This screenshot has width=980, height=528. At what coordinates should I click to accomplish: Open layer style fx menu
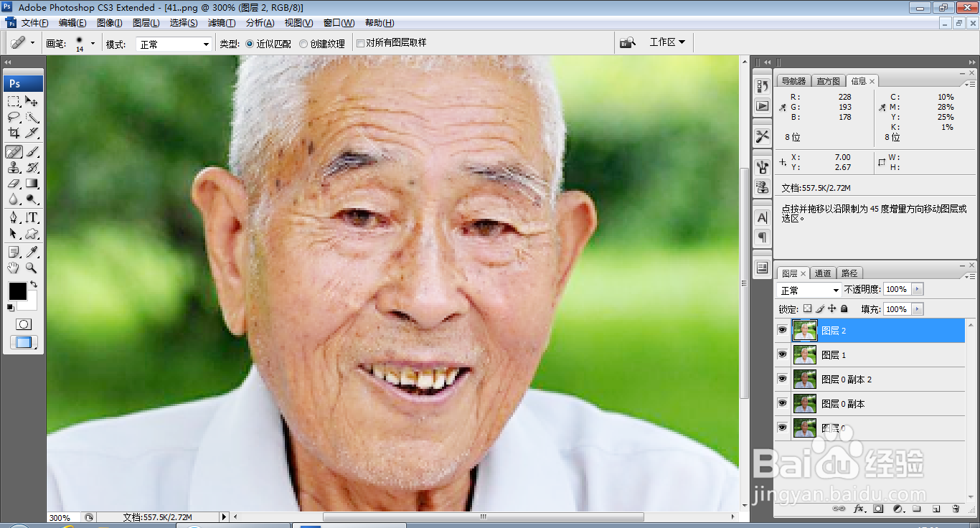[x=859, y=509]
